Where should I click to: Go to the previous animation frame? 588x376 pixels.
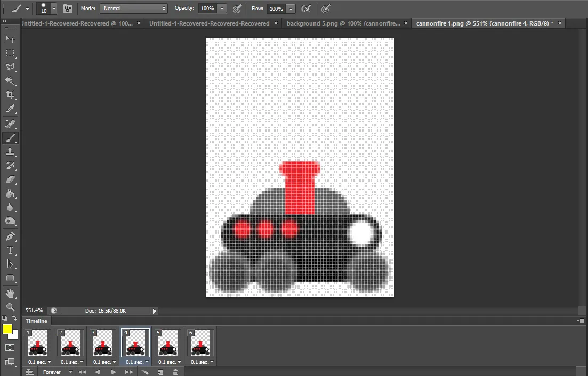(98, 372)
